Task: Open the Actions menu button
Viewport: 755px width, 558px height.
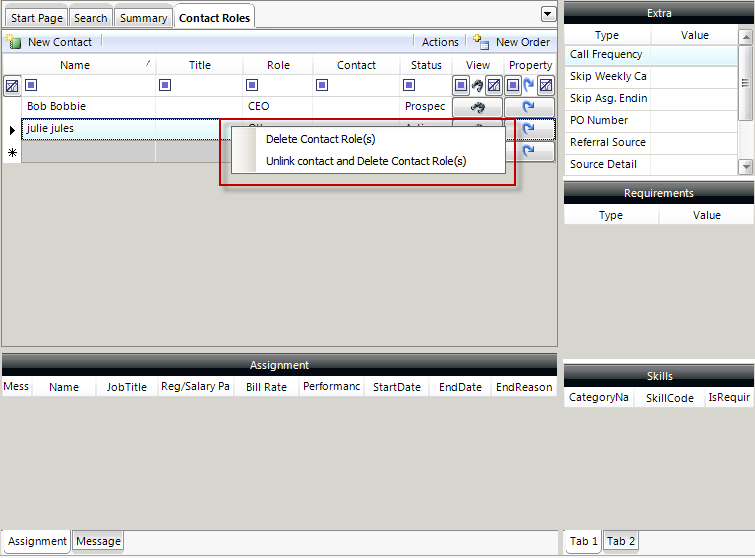Action: (440, 42)
